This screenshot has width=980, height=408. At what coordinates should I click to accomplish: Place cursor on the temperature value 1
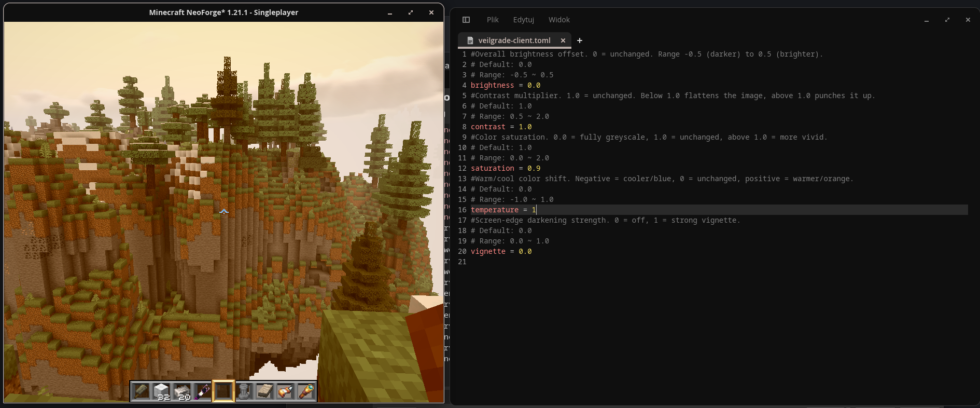pos(534,210)
